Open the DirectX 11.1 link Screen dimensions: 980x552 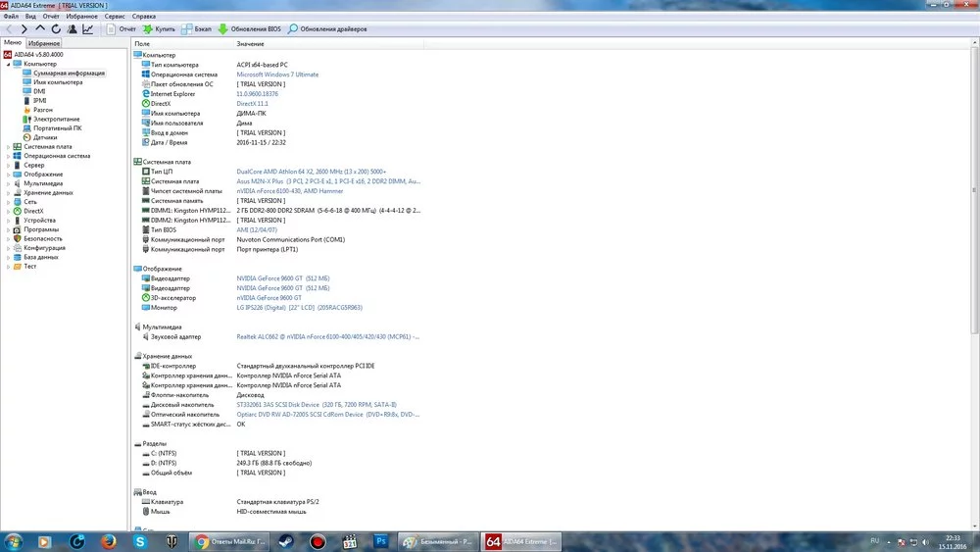click(x=252, y=104)
